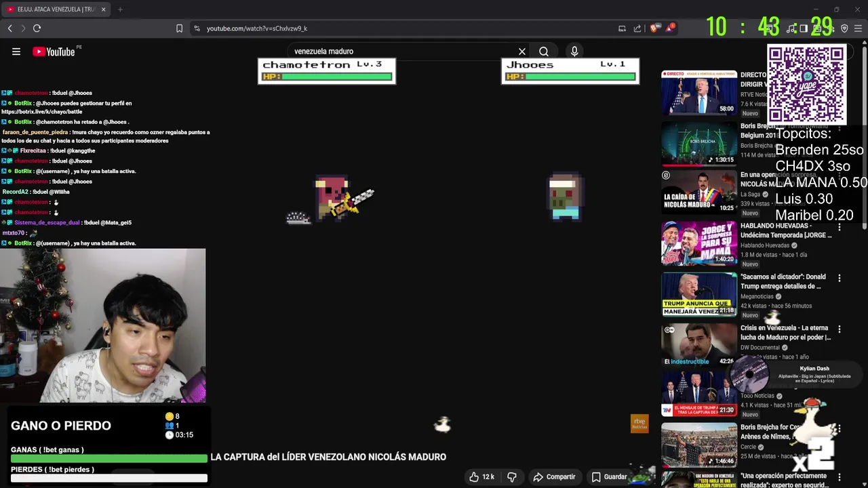Screen dimensions: 868x488
Task: Open 'Boris Brejcha for Cercle' video title
Action: [x=770, y=432]
